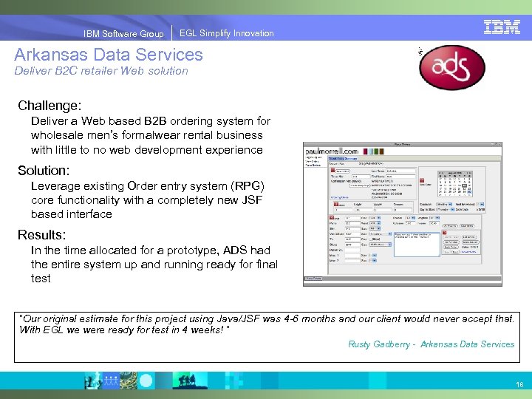Viewport: 532px width, 399px height.
Task: Select the crimson swatch beside paulmorrell.com
Action: tap(366, 151)
